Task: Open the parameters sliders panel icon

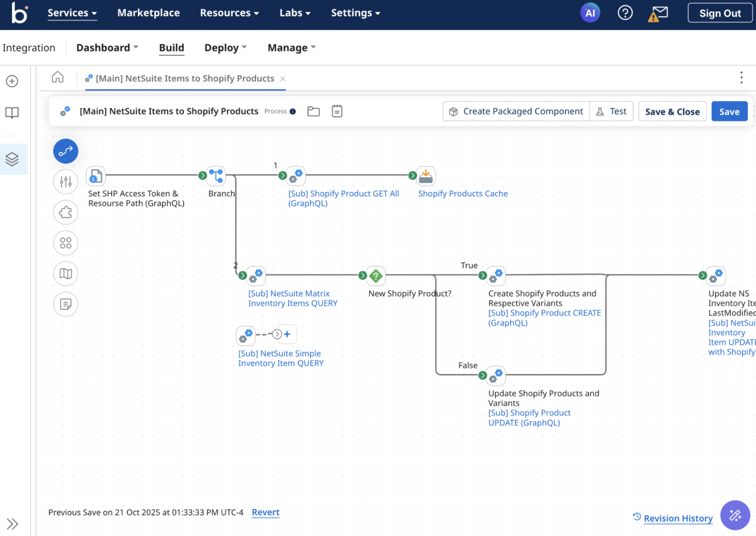Action: pos(65,182)
